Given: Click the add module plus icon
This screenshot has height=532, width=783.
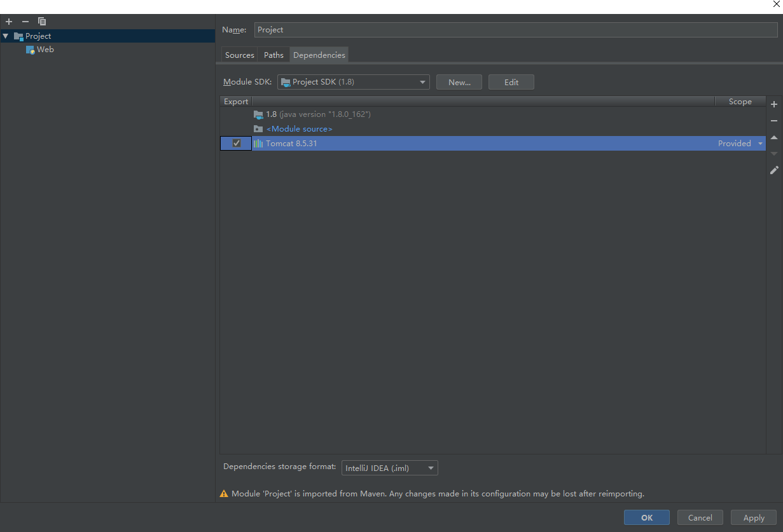Looking at the screenshot, I should tap(9, 22).
